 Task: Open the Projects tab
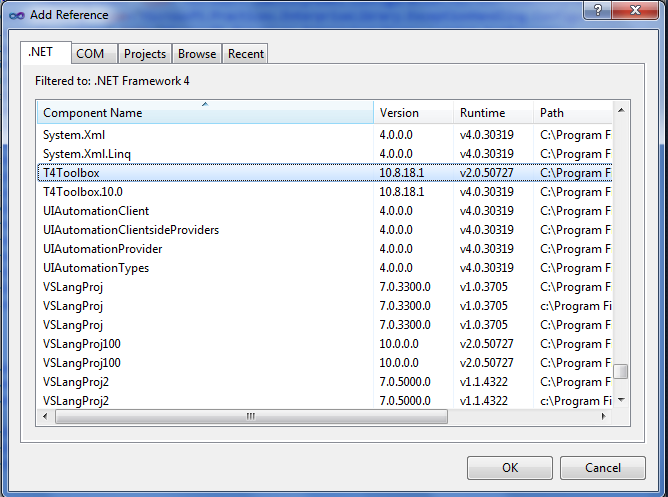145,54
